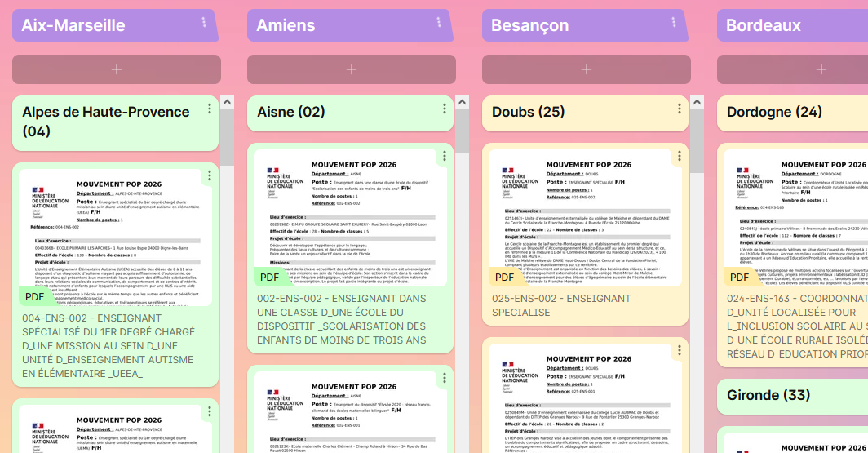This screenshot has height=453, width=868.
Task: Click PDF badge on the 002-ENS-002 card
Action: coord(269,278)
